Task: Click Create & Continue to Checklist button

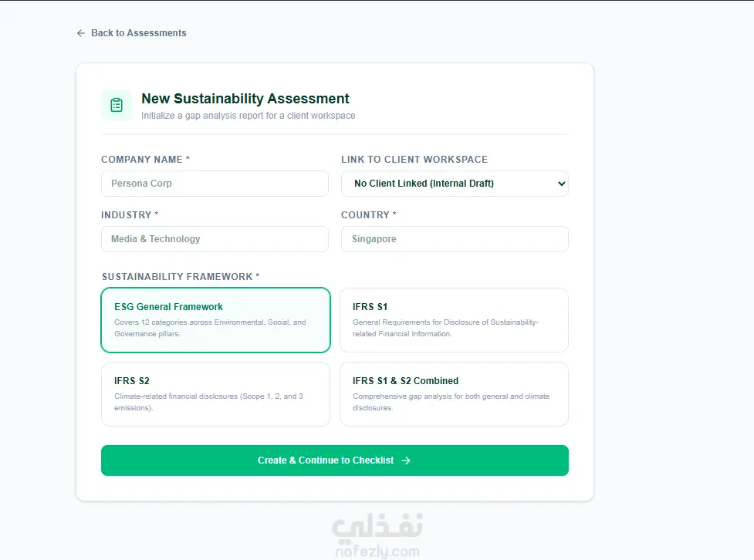Action: 335,460
